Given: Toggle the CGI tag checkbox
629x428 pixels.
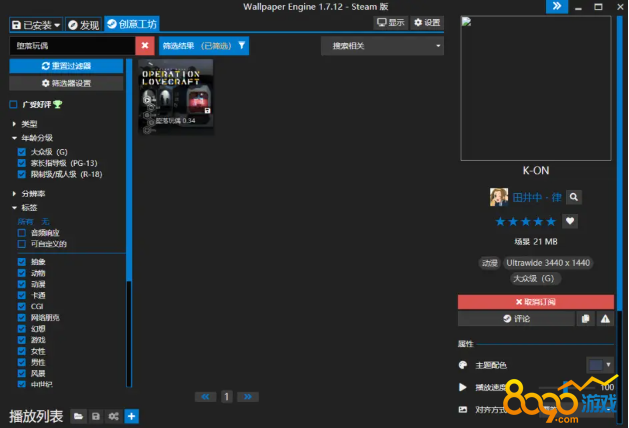Looking at the screenshot, I should point(22,306).
